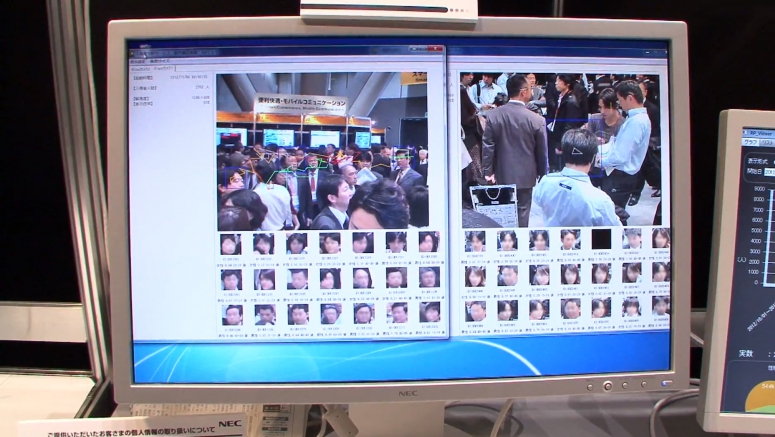775x437 pixels.
Task: Select the first camera tab in left window
Action: point(141,68)
